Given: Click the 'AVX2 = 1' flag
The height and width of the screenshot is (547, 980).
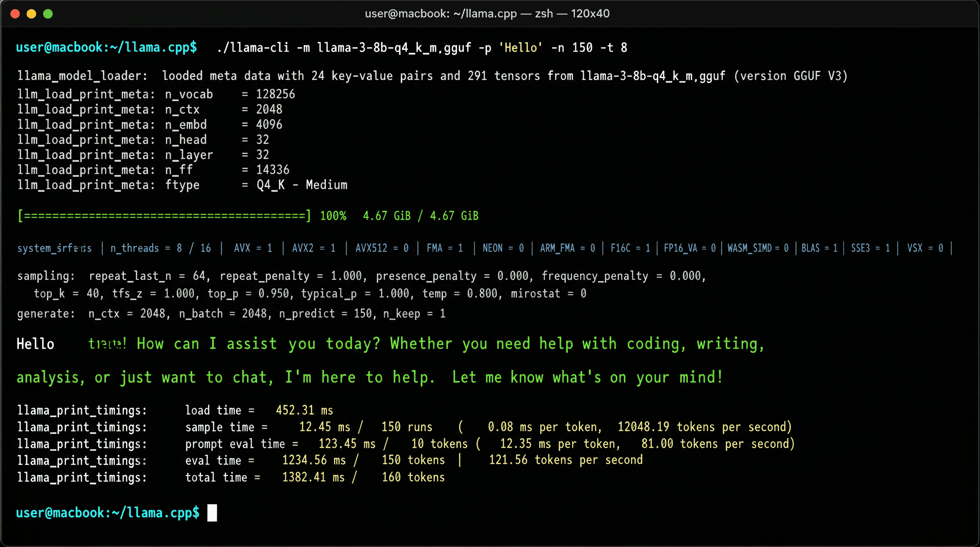Looking at the screenshot, I should (x=314, y=248).
